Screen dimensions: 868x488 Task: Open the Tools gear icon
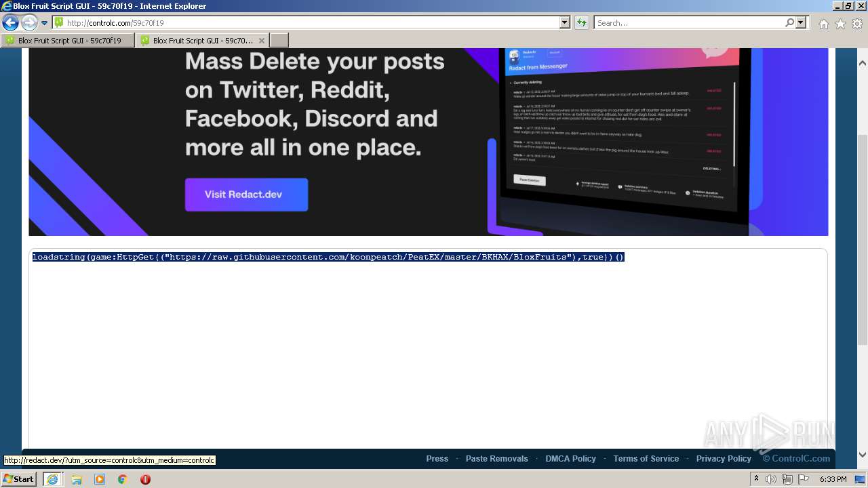coord(857,24)
